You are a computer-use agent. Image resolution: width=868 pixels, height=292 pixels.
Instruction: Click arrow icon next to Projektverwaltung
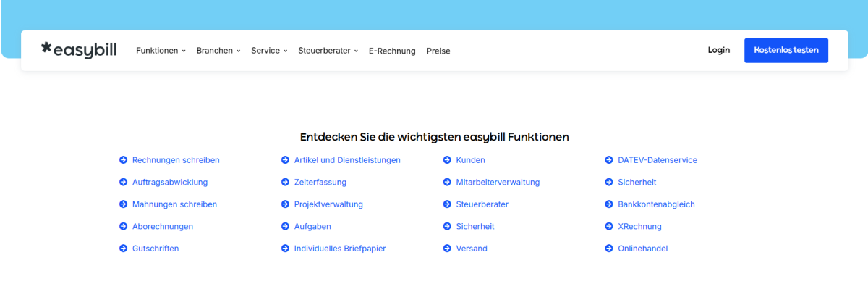285,204
